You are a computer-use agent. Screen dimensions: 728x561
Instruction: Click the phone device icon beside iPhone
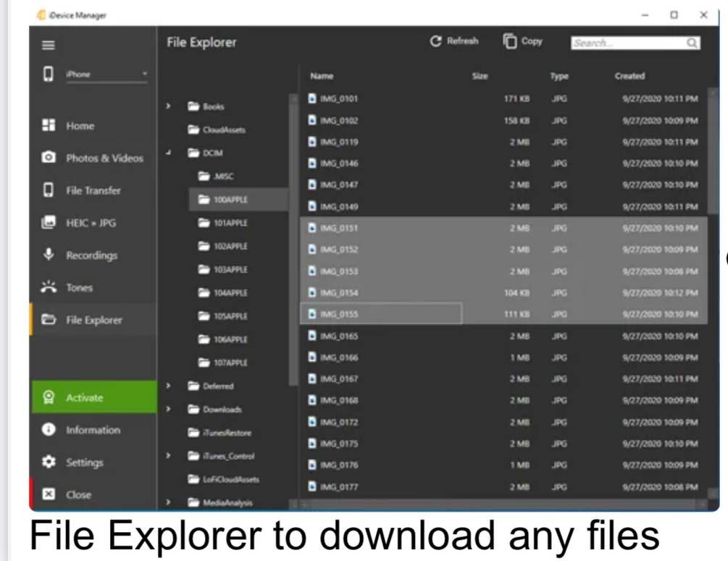49,74
